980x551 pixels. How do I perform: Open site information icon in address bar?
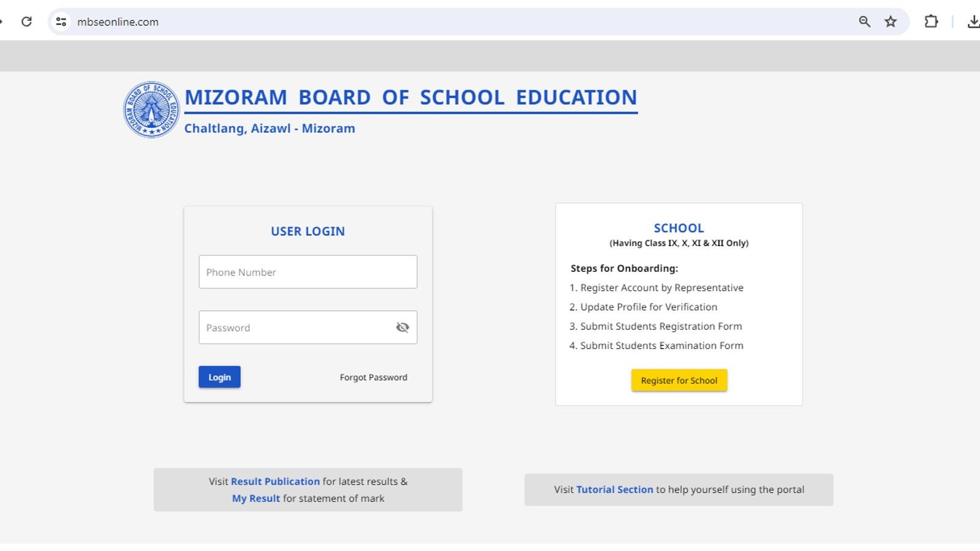(x=61, y=22)
